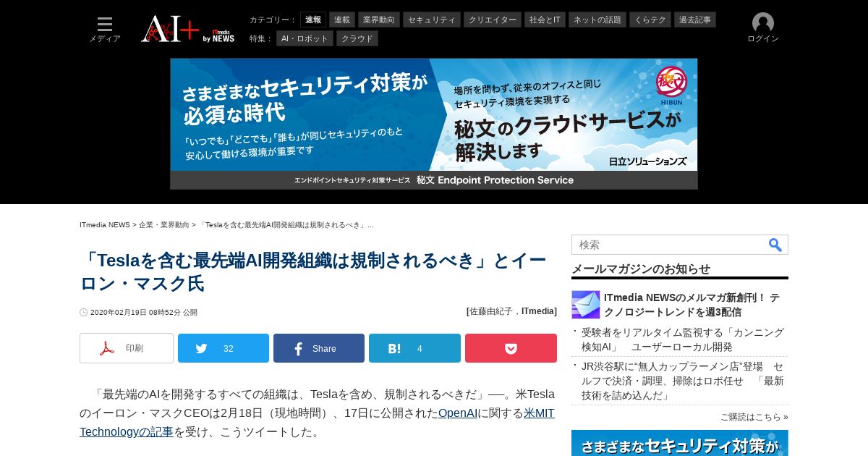Screen dimensions: 868x456
Task: Open the ログイン user avatar
Action: tap(762, 28)
